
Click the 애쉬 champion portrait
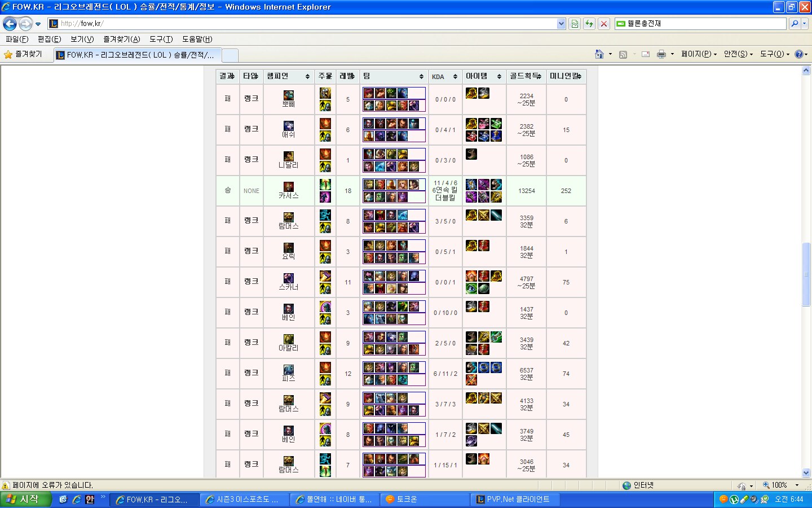coord(289,125)
